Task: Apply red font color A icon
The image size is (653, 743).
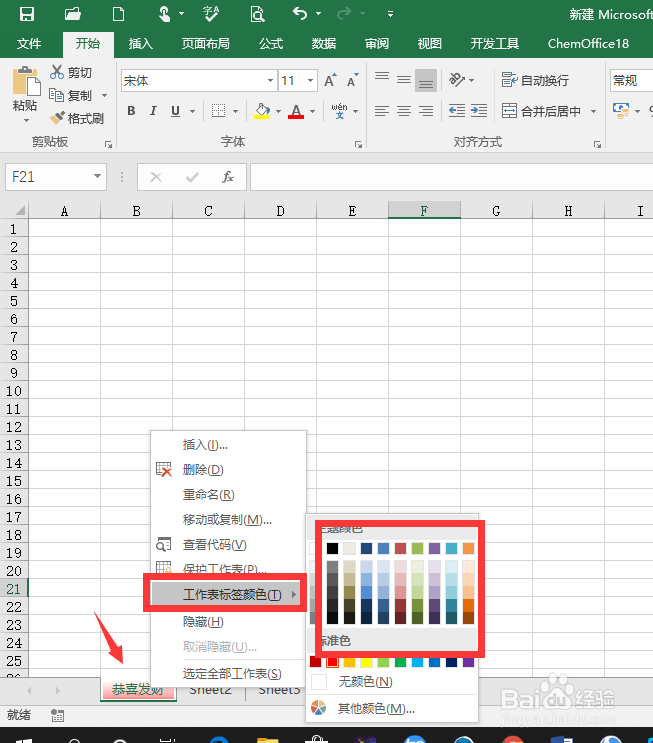Action: coord(296,111)
